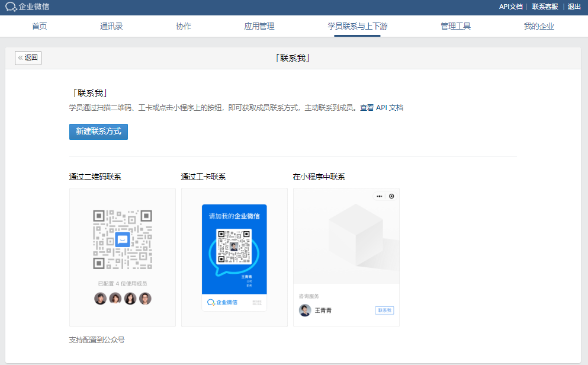588x365 pixels.
Task: Click the blue chat icon inside the QR code
Action: click(x=123, y=239)
